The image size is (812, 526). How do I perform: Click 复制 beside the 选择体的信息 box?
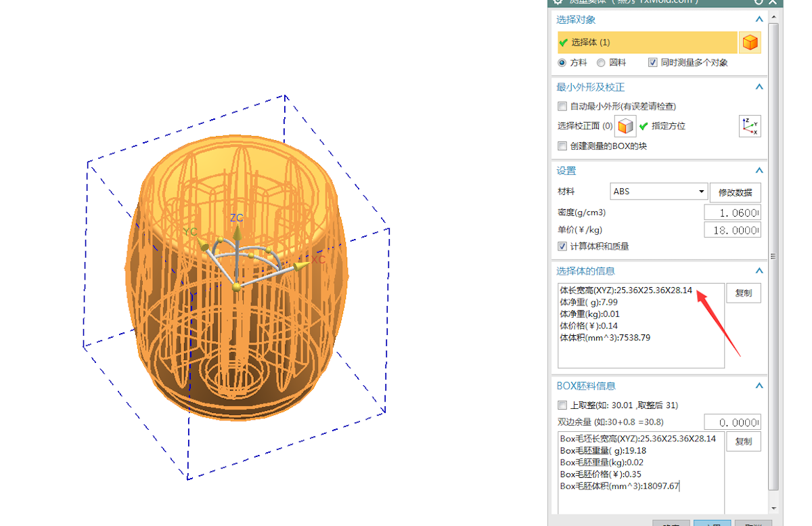point(744,293)
